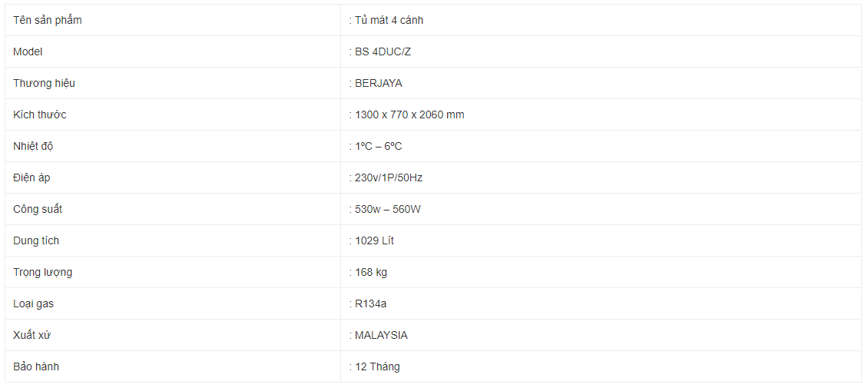868x388 pixels.
Task: Select the voltage value '230v/1P/50Hz'
Action: click(x=389, y=178)
